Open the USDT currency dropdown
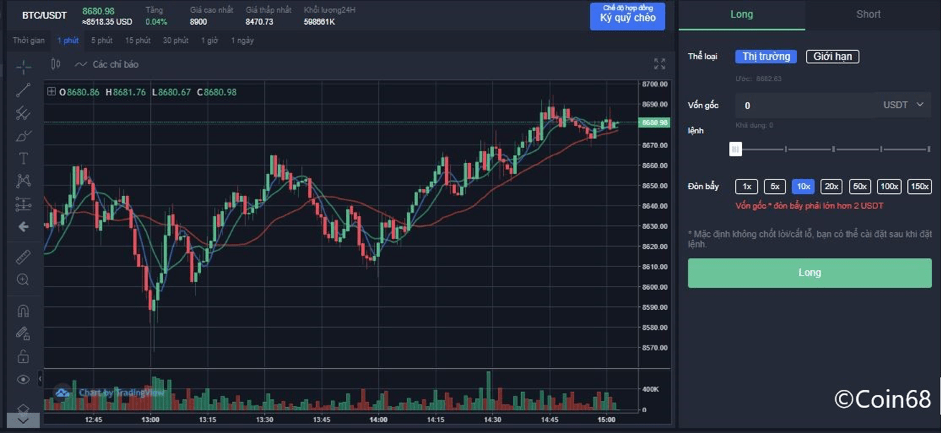Viewport: 941px width, 433px height. coord(903,105)
